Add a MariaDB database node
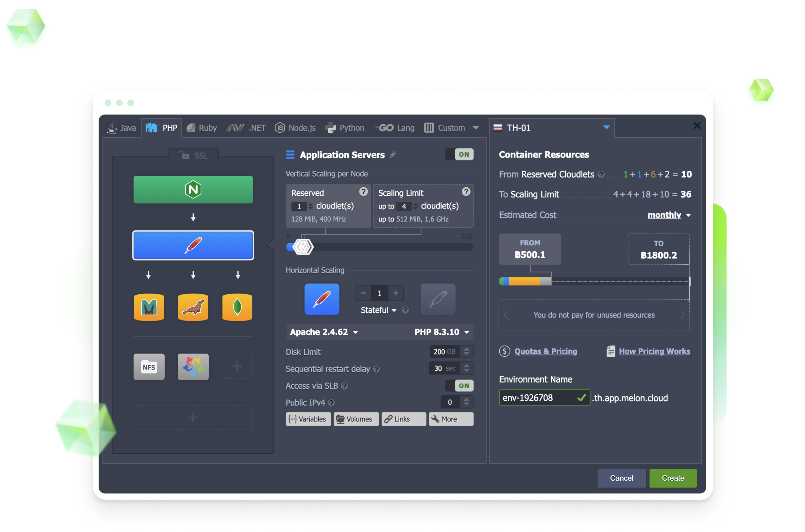Image resolution: width=805 pixels, height=532 pixels. coord(149,307)
